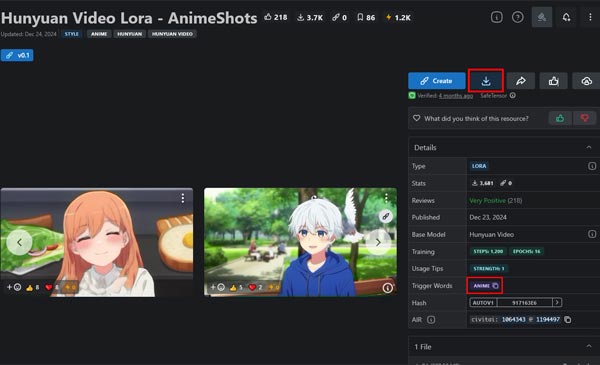The image size is (600, 365).
Task: Click the blue Create button
Action: 437,81
